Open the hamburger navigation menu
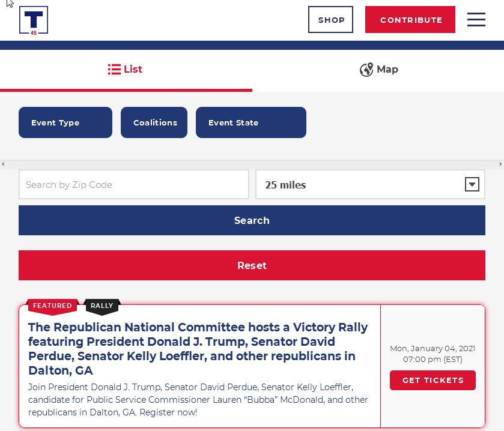Viewport: 504px width, 431px height. click(476, 20)
